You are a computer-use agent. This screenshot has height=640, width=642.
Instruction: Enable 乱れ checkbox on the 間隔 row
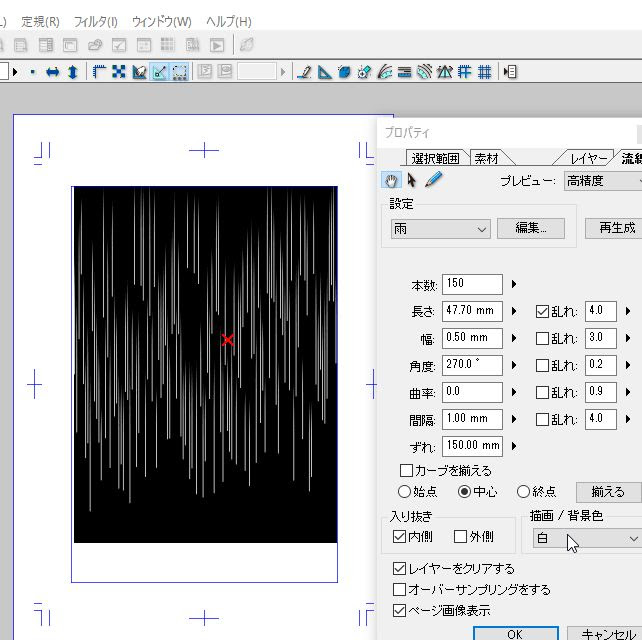pyautogui.click(x=542, y=420)
